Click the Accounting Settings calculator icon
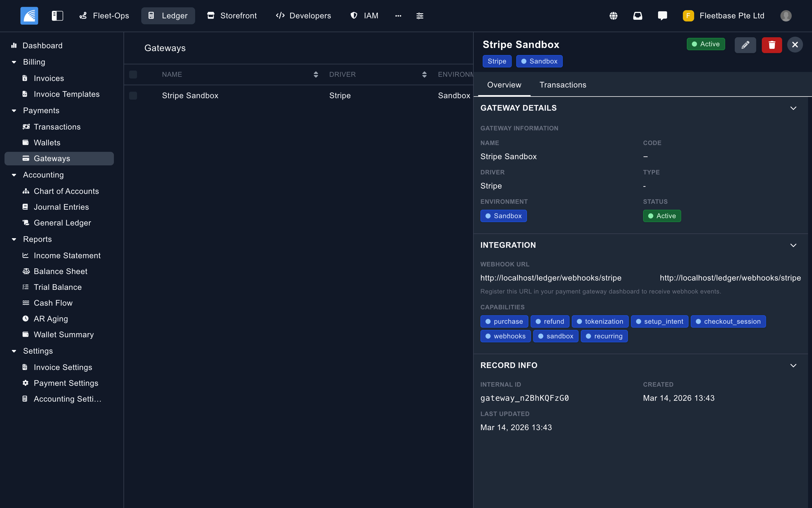 point(25,399)
